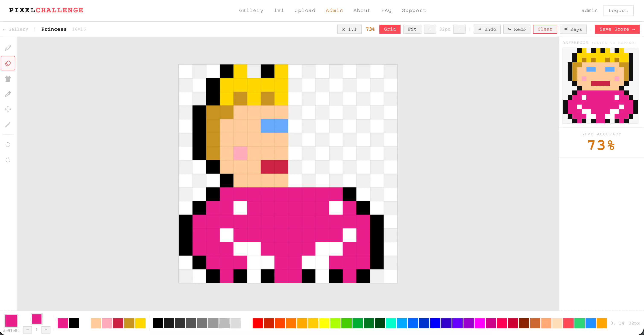
Task: Click the PIXELCHALLENGE logo
Action: pos(46,10)
